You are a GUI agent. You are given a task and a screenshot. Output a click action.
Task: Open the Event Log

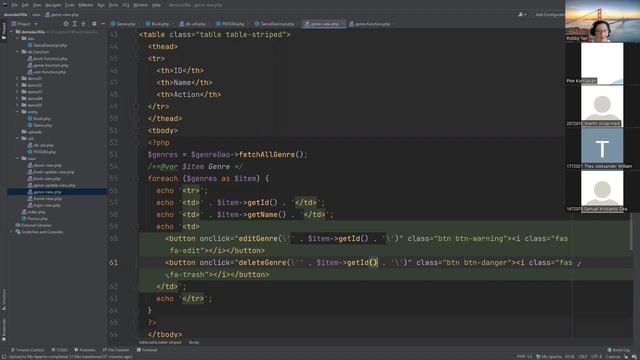pos(619,350)
